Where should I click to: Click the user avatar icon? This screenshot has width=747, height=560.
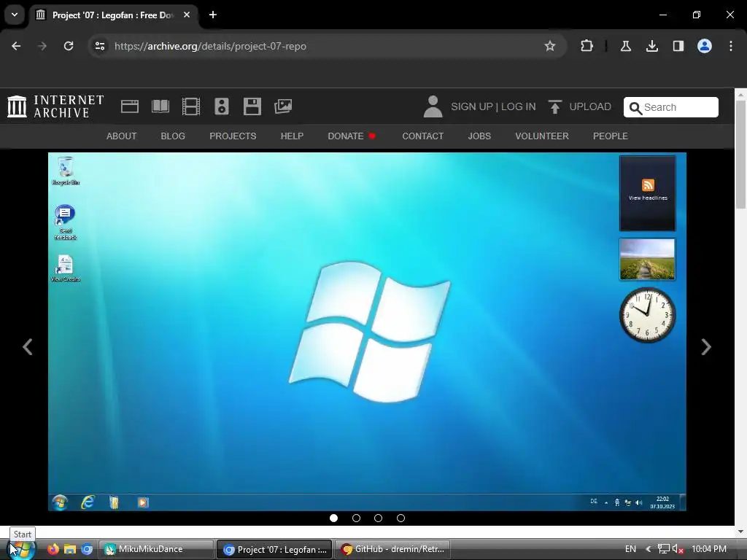pos(433,106)
